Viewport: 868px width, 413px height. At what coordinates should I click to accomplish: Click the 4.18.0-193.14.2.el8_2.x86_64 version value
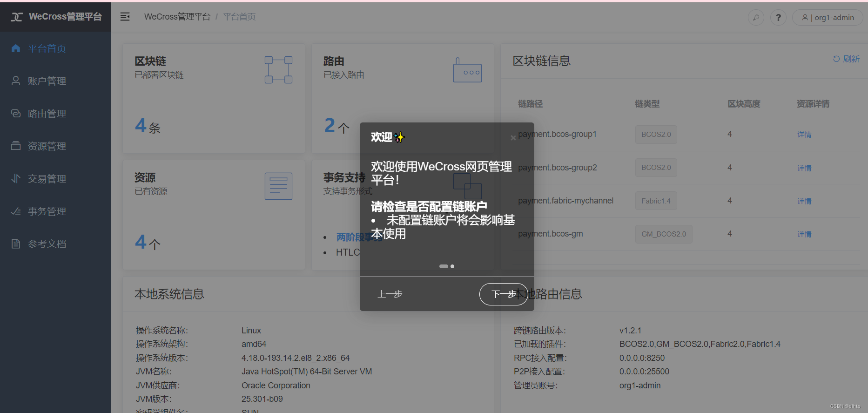296,358
